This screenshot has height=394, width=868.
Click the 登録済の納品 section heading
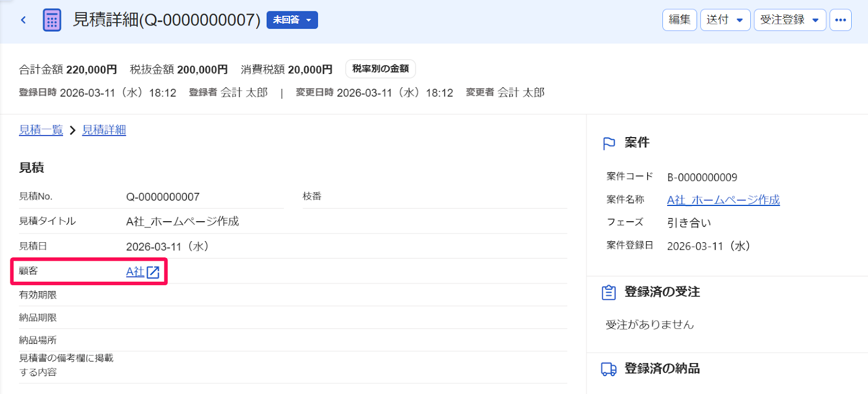(x=662, y=369)
